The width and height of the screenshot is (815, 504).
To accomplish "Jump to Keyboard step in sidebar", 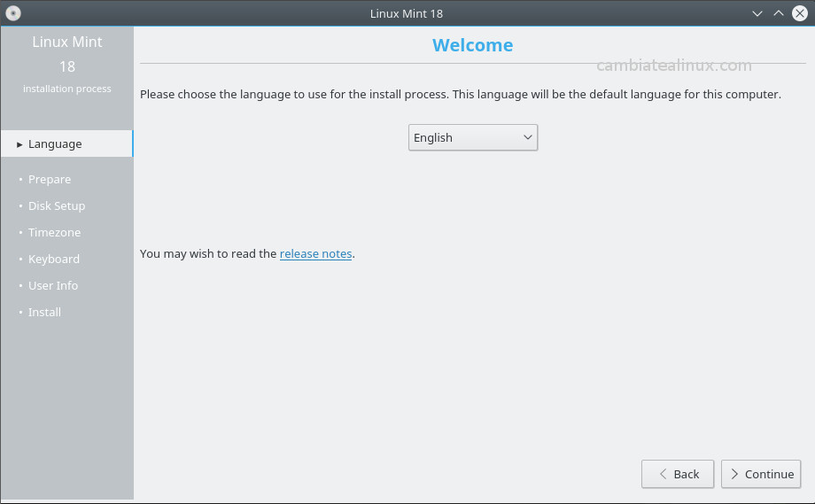I will [x=54, y=259].
